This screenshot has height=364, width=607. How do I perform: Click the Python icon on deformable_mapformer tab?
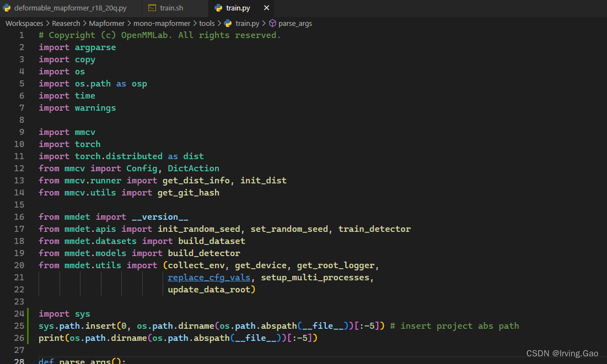tap(7, 8)
